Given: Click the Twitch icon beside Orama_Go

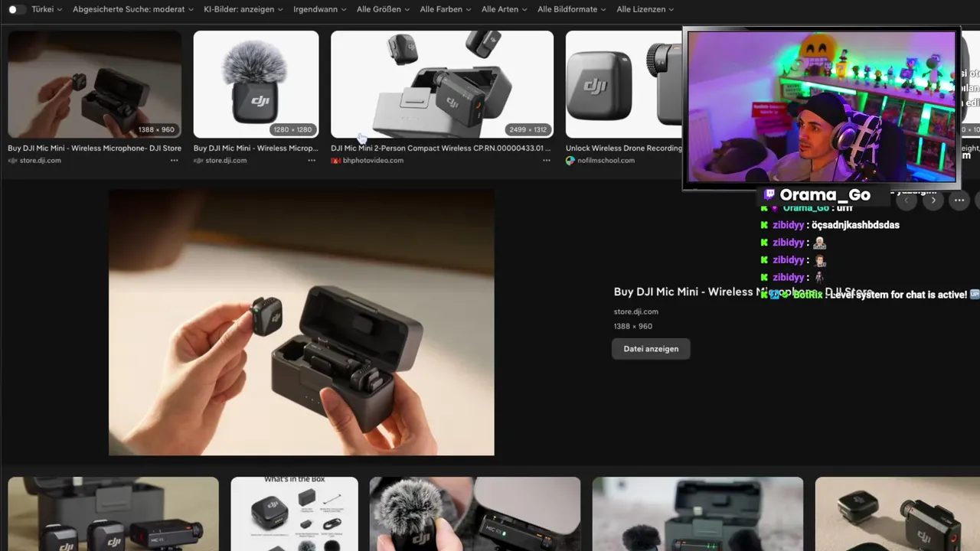Looking at the screenshot, I should click(x=770, y=194).
